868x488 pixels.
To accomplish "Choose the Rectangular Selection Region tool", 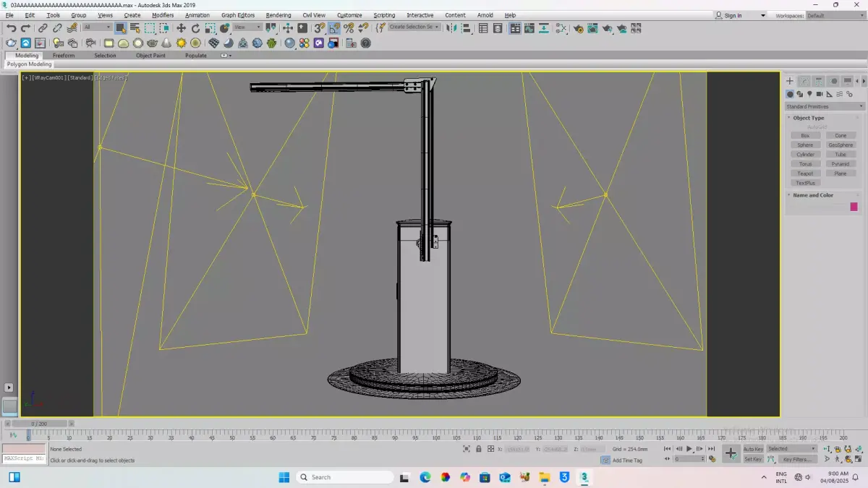I will point(150,28).
